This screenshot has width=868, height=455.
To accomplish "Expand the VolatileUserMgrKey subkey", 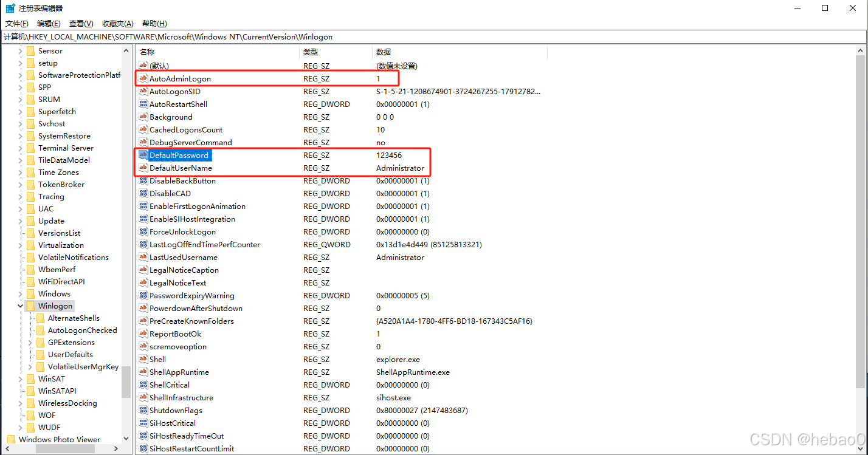I will coord(30,366).
